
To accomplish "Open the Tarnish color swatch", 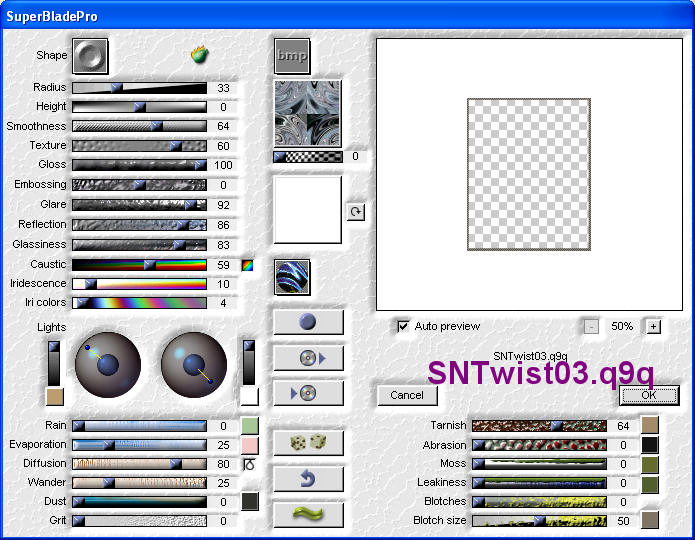I will pos(650,425).
